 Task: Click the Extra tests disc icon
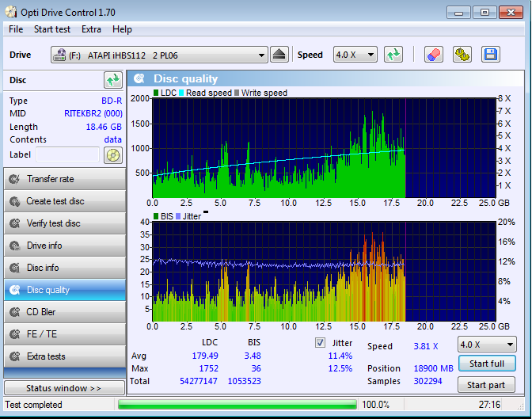pos(14,356)
